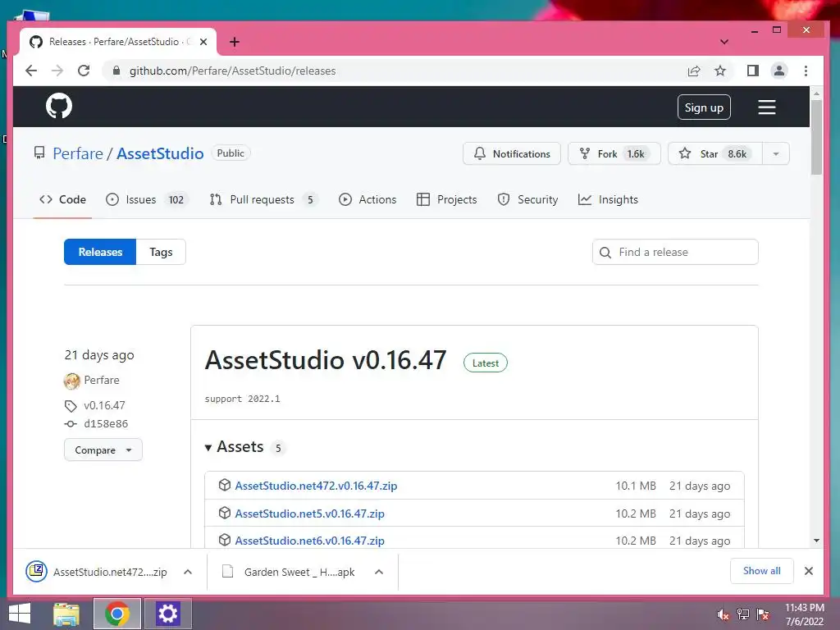Open the Issues tab
This screenshot has width=840, height=630.
click(147, 200)
